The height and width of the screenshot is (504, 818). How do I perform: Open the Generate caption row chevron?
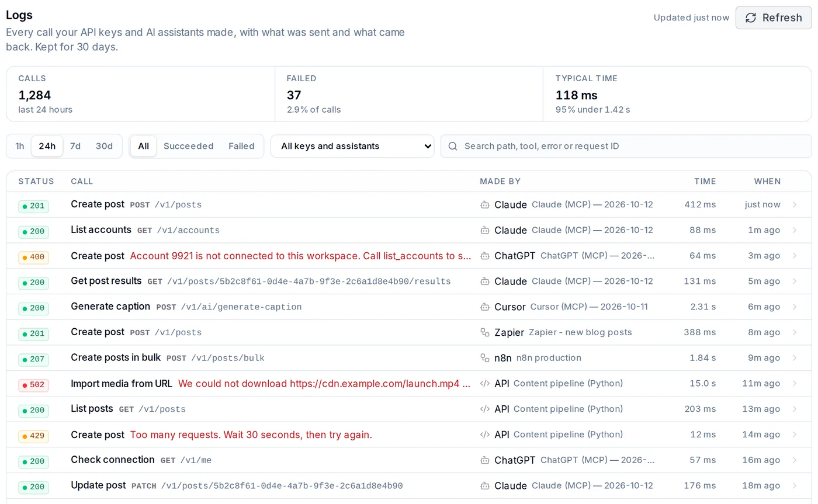click(x=795, y=307)
